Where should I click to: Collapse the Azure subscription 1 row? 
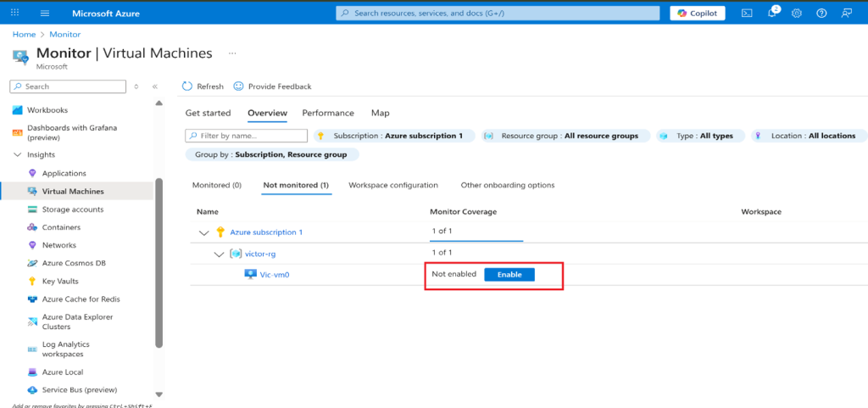coord(203,232)
